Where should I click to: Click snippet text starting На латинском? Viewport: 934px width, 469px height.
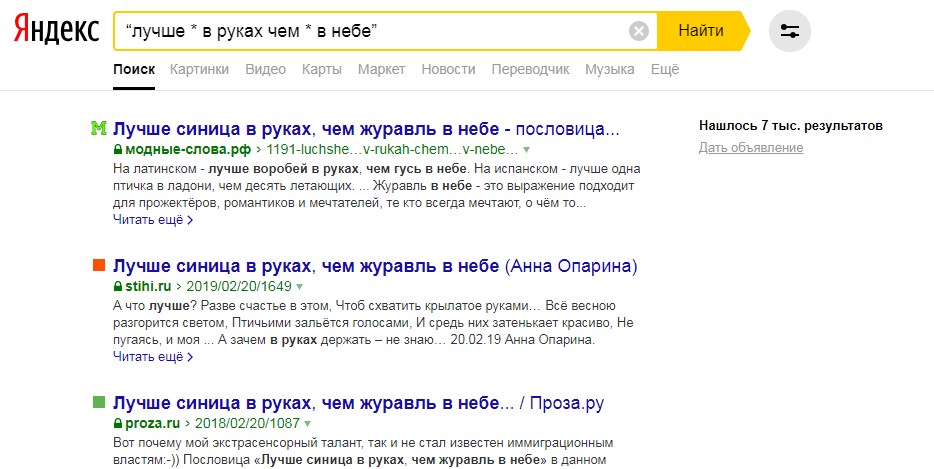point(377,186)
